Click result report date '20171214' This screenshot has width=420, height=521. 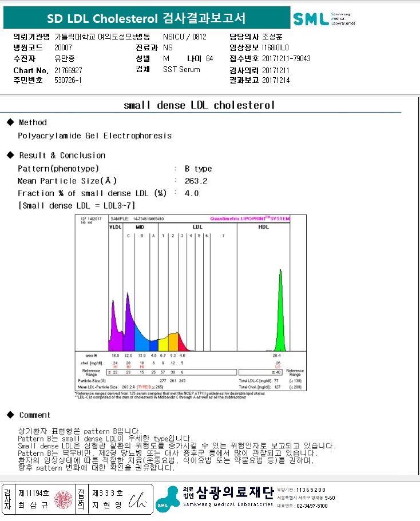pyautogui.click(x=276, y=80)
